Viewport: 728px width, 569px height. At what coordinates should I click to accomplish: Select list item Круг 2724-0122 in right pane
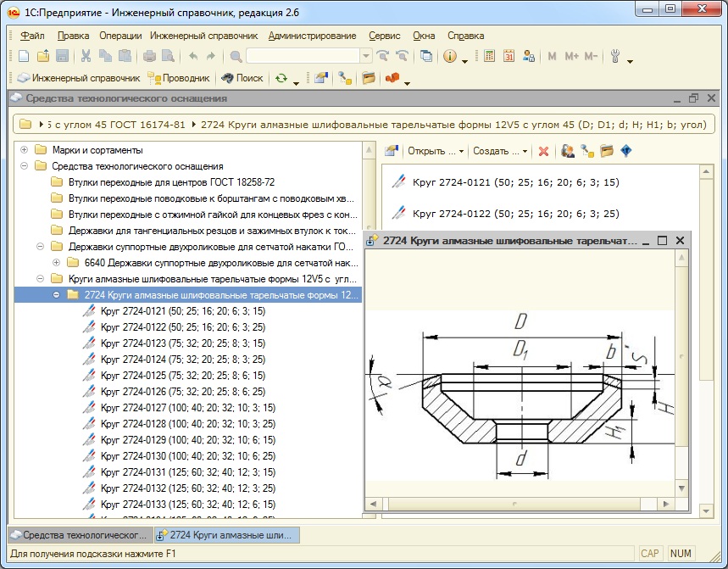click(x=516, y=214)
